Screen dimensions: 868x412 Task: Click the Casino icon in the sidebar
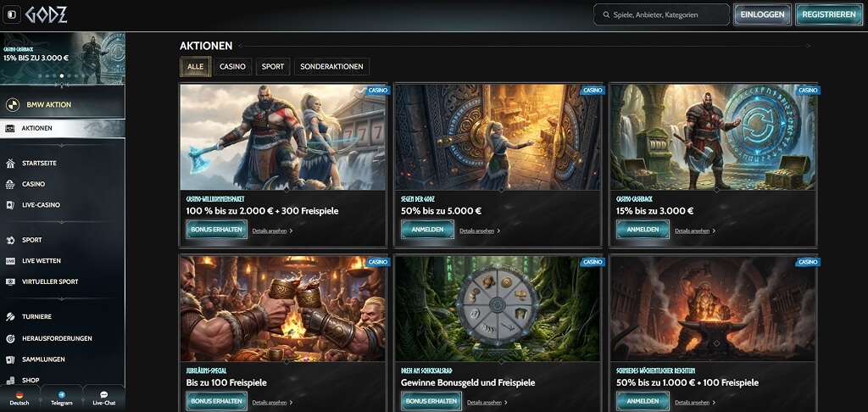coord(10,185)
